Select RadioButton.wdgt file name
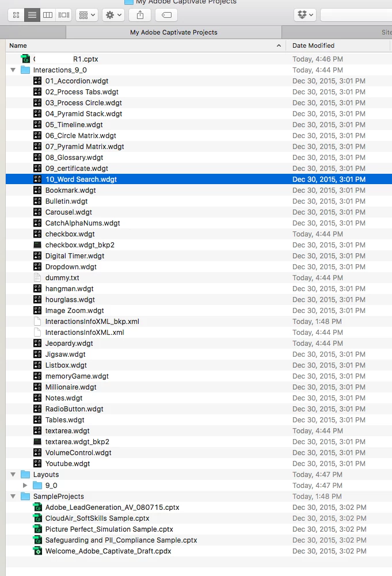This screenshot has width=392, height=576. 74,409
